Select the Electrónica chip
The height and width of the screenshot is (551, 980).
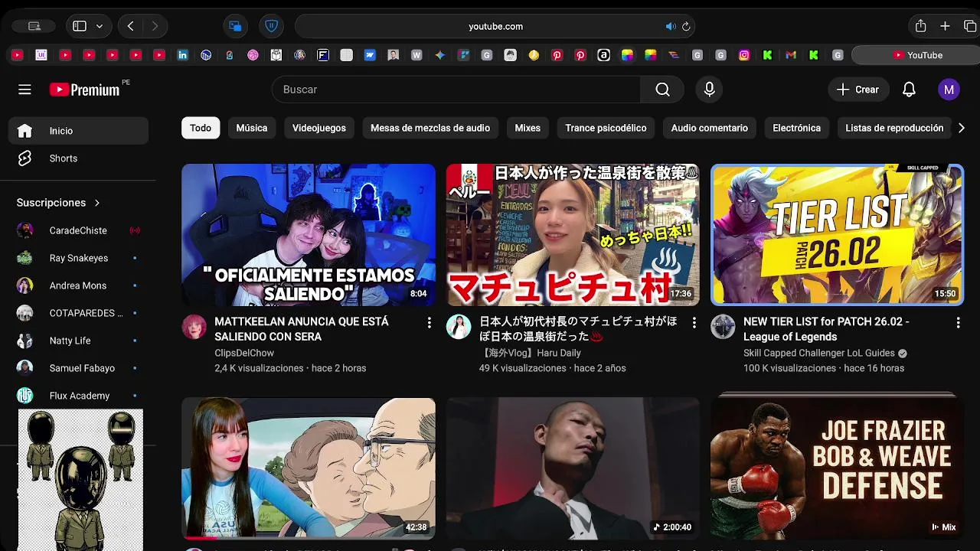[796, 128]
